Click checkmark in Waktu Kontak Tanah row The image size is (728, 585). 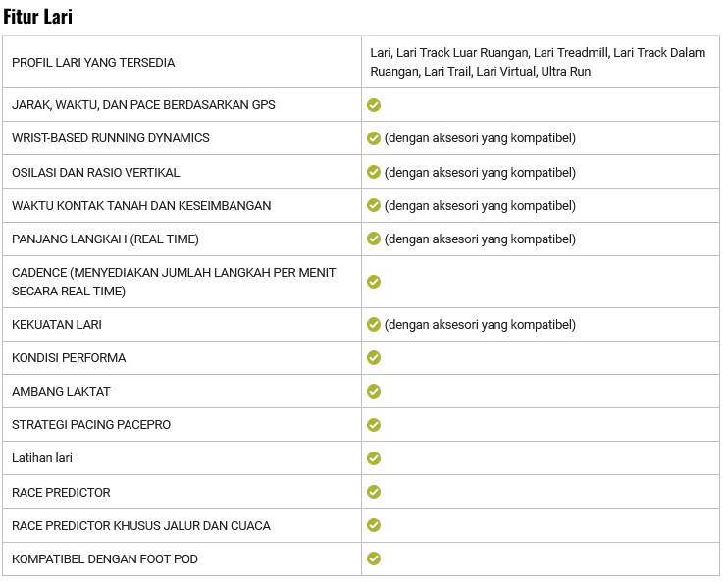374,205
